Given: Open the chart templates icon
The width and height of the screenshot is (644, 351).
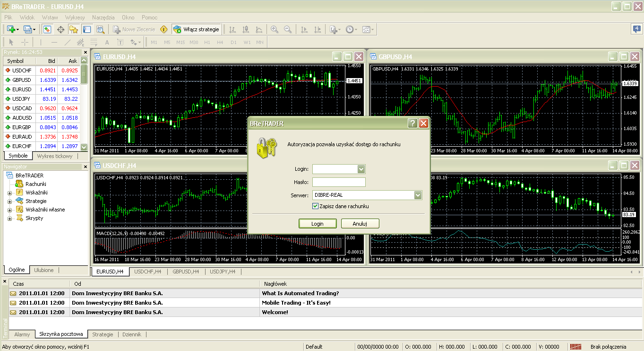Looking at the screenshot, I should click(366, 29).
